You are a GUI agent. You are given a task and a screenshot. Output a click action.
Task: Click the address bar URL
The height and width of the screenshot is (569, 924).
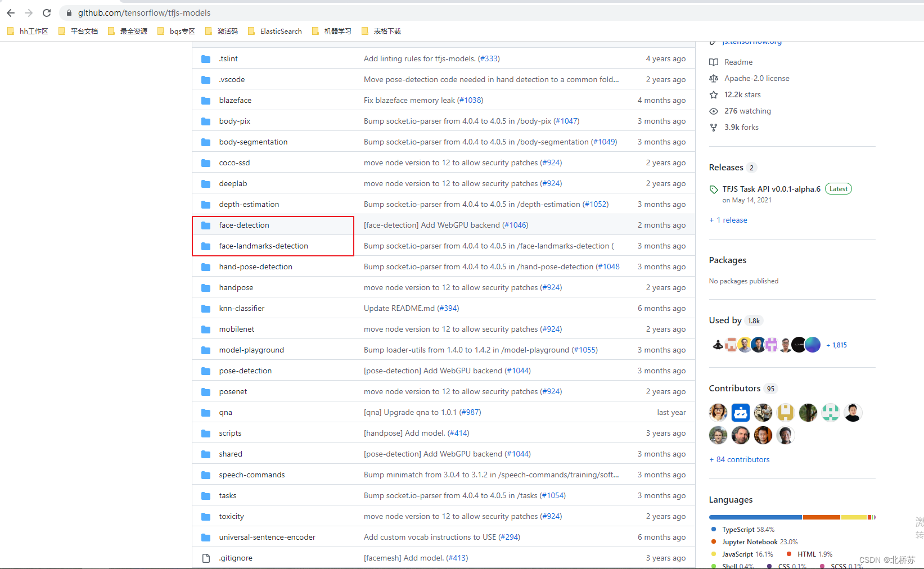tap(144, 12)
